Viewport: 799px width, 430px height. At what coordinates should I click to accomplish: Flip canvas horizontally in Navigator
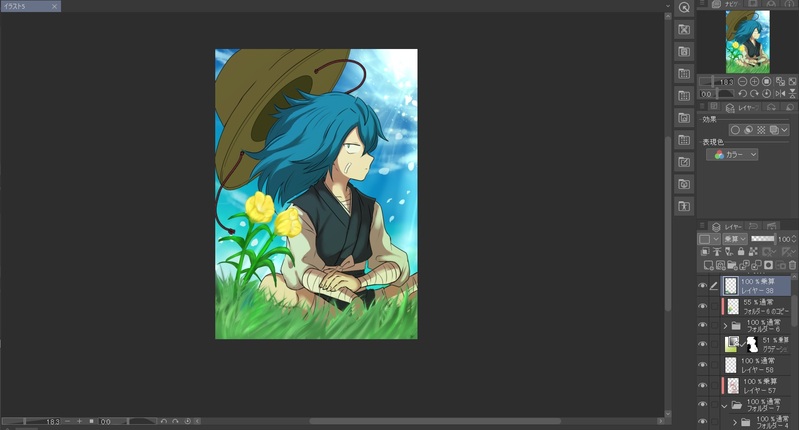[780, 94]
